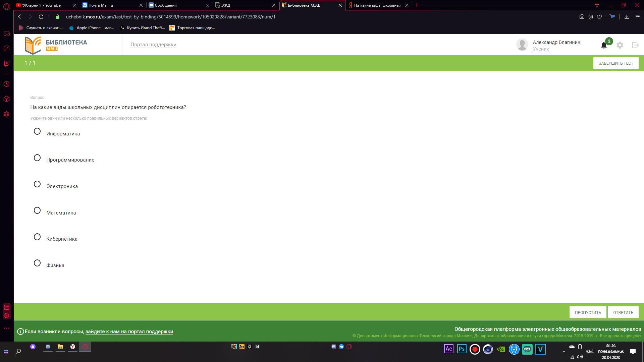Viewport: 644px width, 362px height.
Task: Open History clock icon in sidebar
Action: click(7, 84)
